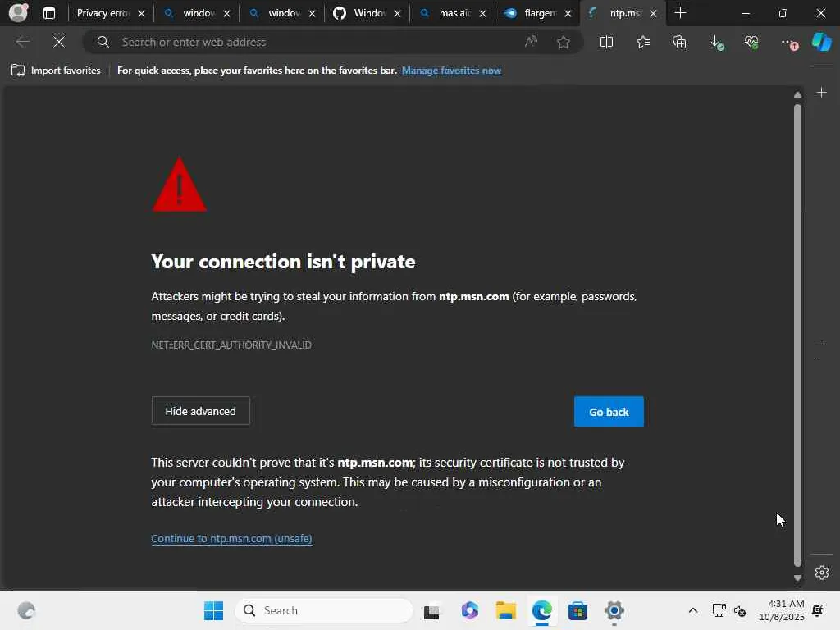The image size is (840, 630).
Task: Continue to ntp.msn.com (unsafe) link
Action: point(231,538)
